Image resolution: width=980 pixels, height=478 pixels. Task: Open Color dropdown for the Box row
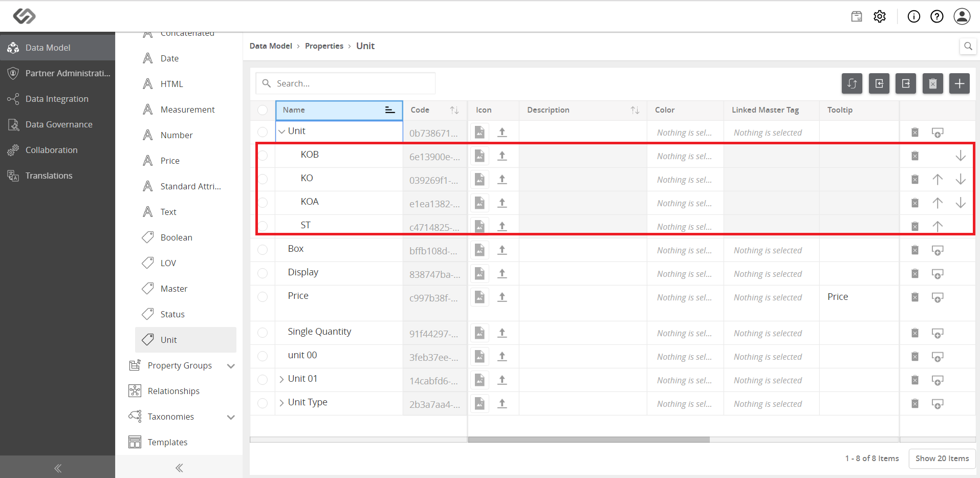coord(685,250)
